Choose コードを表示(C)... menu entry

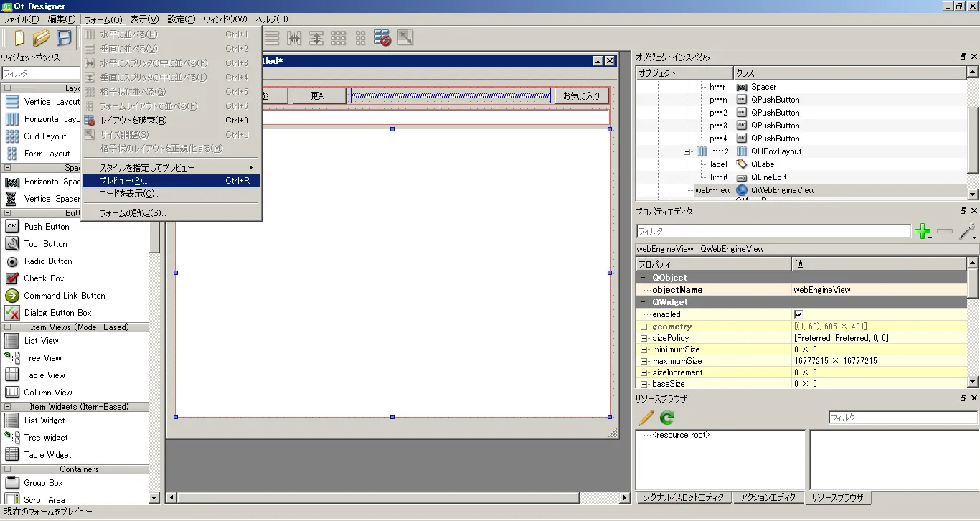[x=129, y=194]
